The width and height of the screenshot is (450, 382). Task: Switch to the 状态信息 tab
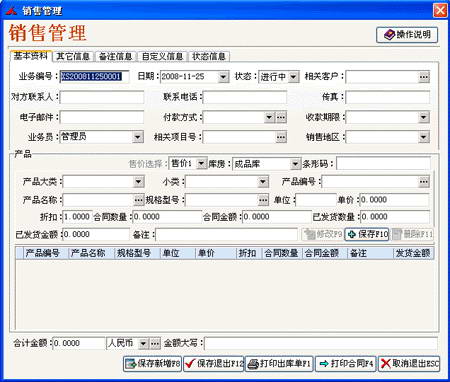pos(209,56)
